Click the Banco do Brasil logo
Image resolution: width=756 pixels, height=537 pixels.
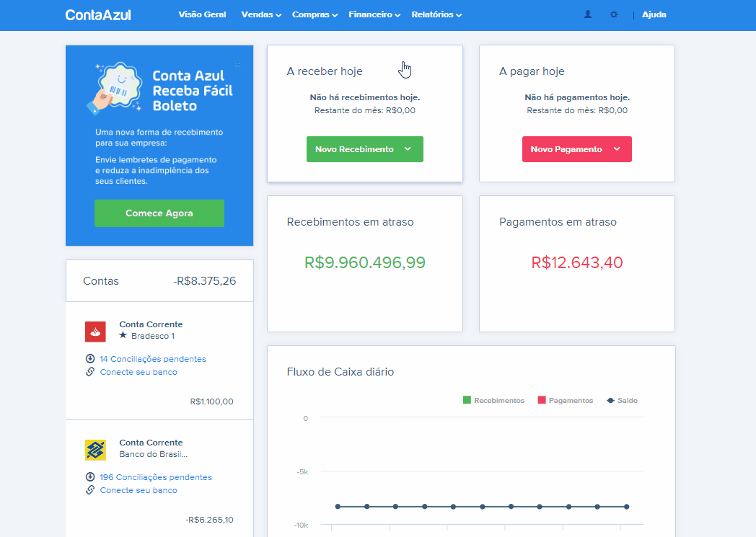pyautogui.click(x=95, y=451)
